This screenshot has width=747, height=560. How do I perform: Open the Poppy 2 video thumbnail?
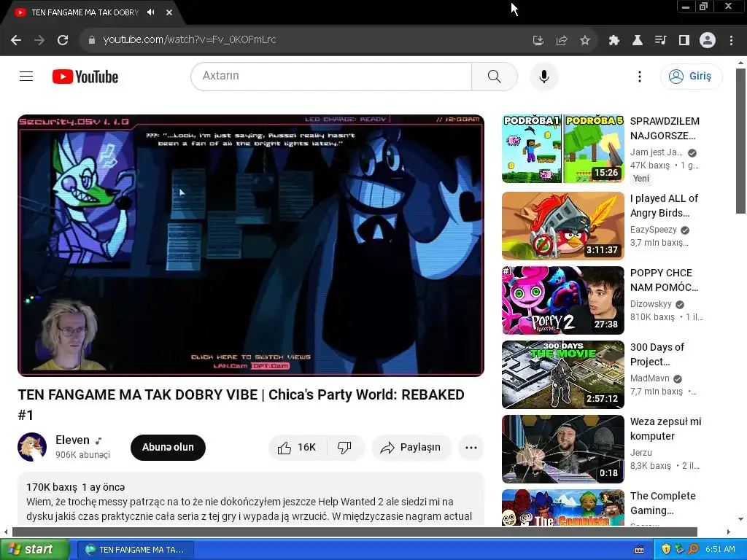pyautogui.click(x=563, y=300)
